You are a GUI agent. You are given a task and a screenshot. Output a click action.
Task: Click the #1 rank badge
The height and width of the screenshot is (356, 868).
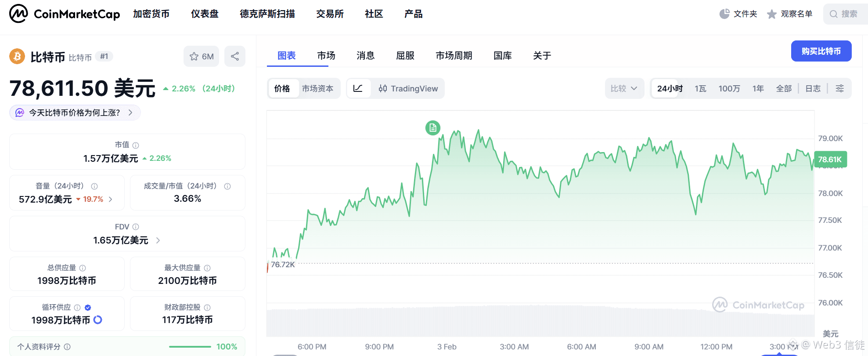tap(104, 56)
